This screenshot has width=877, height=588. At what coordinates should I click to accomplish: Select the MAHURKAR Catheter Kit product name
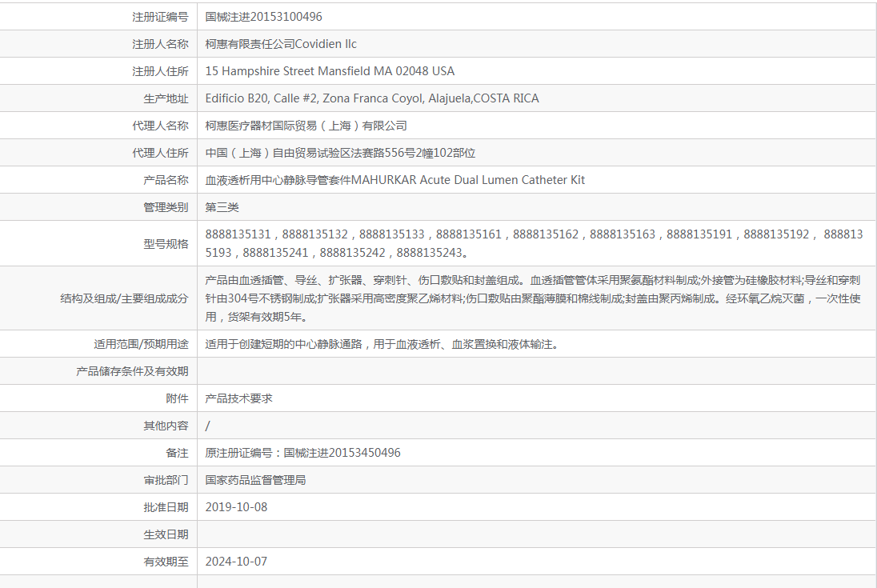[x=394, y=180]
